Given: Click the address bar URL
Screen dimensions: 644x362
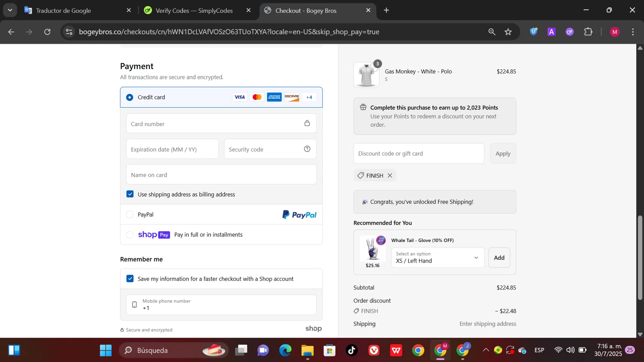Looking at the screenshot, I should pyautogui.click(x=229, y=32).
